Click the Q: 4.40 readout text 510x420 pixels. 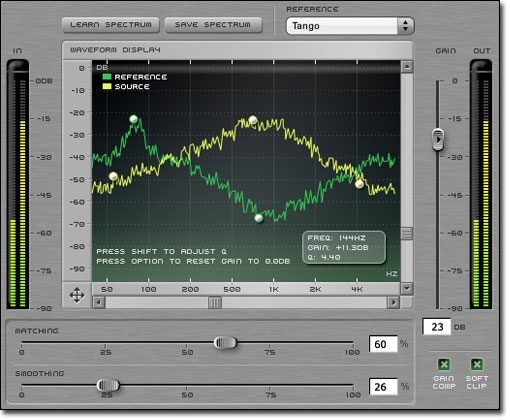[x=324, y=257]
